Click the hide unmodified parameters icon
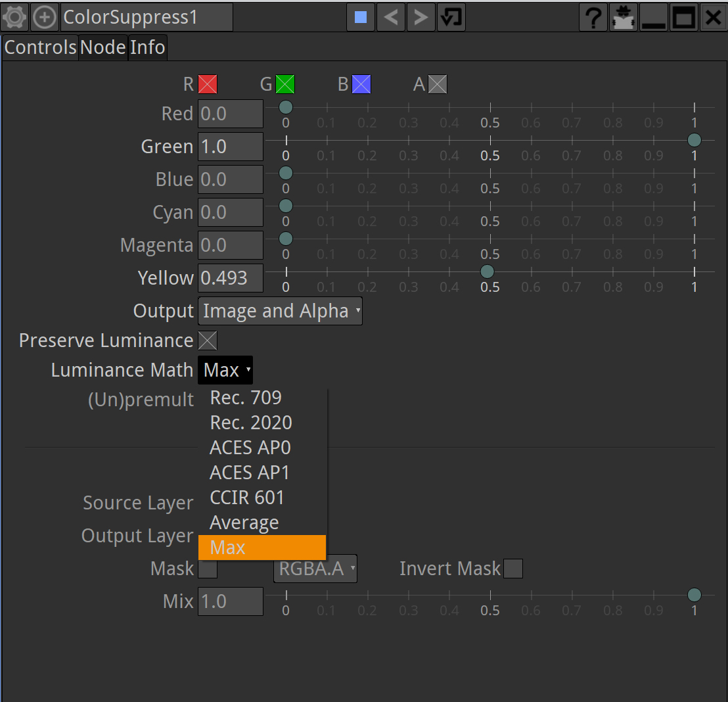 (623, 18)
